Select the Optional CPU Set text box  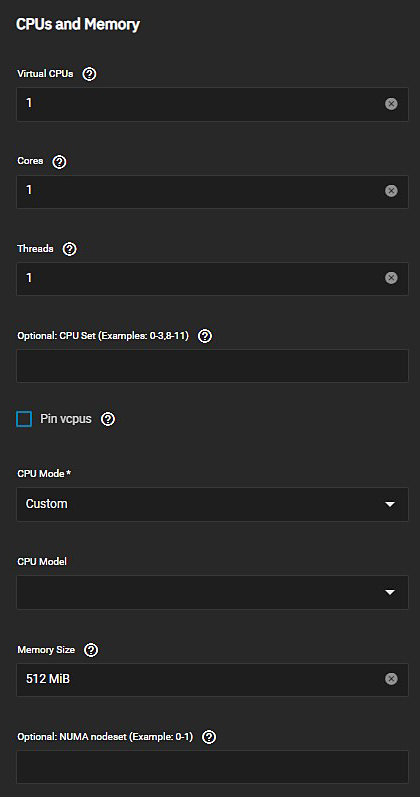212,366
